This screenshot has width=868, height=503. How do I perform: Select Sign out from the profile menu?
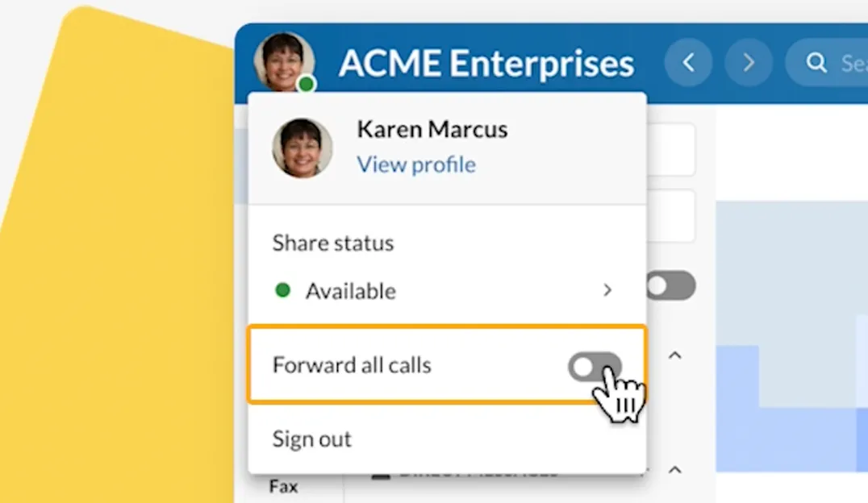[x=312, y=439]
